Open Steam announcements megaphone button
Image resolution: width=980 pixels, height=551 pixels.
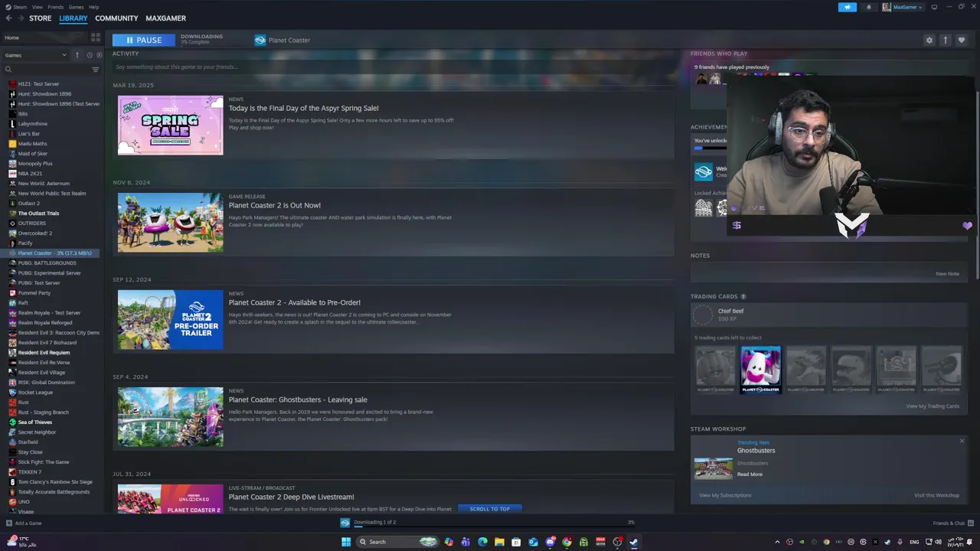pos(847,7)
